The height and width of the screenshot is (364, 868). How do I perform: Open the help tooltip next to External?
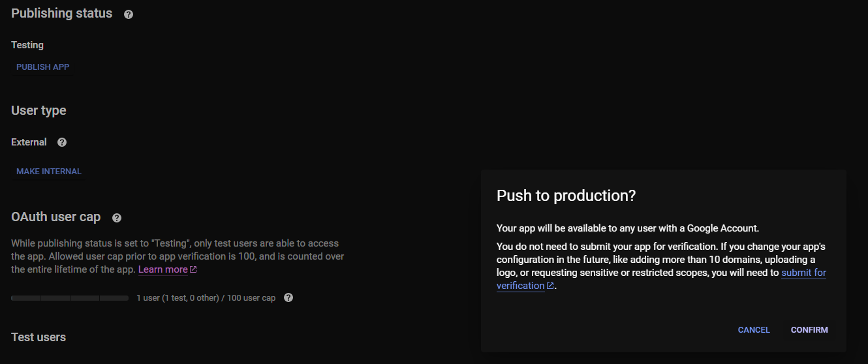(62, 142)
